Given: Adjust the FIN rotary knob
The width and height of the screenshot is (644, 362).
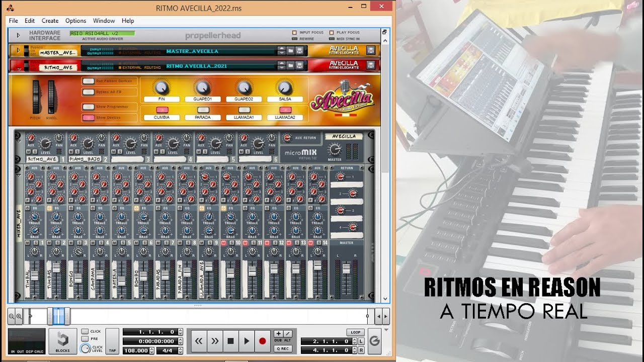Looking at the screenshot, I should click(x=161, y=87).
